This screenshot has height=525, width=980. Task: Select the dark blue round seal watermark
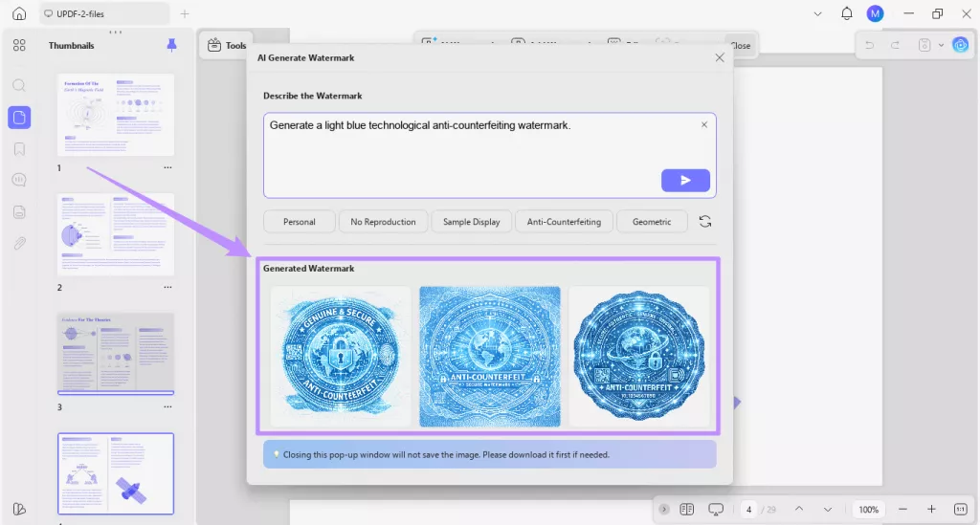(x=638, y=357)
